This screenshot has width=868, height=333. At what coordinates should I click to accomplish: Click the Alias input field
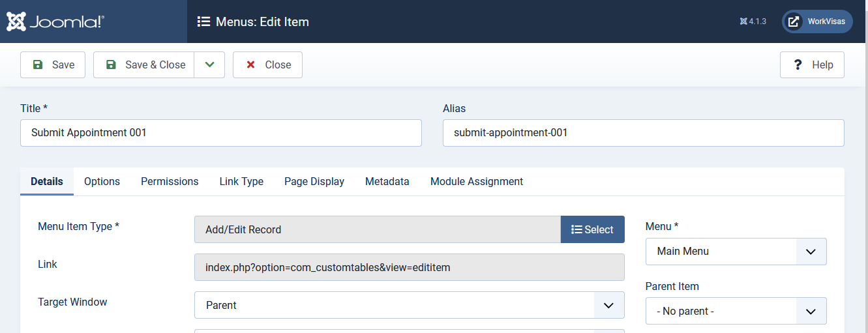[643, 133]
